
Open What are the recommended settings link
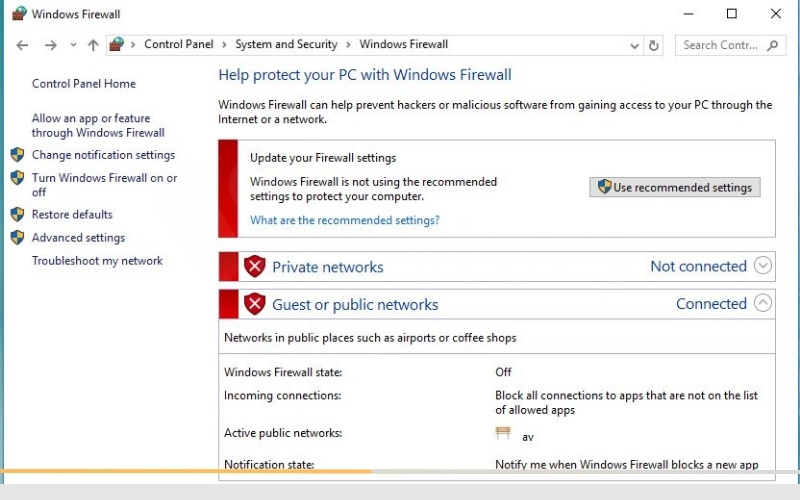344,220
